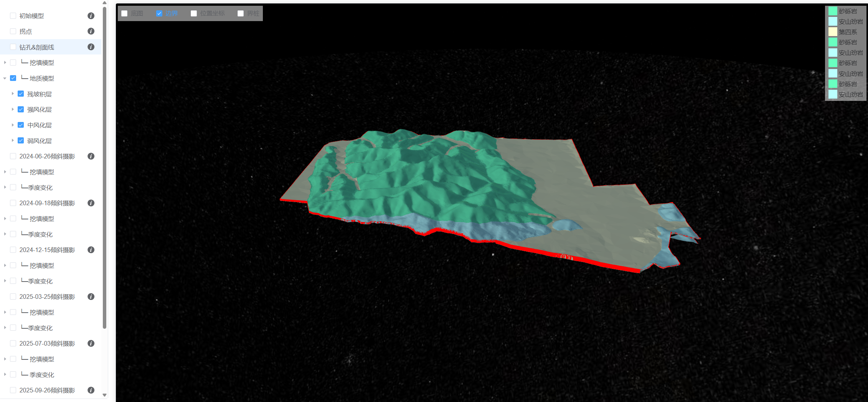Viewport: 868px width, 402px height.
Task: Click the 界桩 label in the toolbar
Action: coord(253,13)
